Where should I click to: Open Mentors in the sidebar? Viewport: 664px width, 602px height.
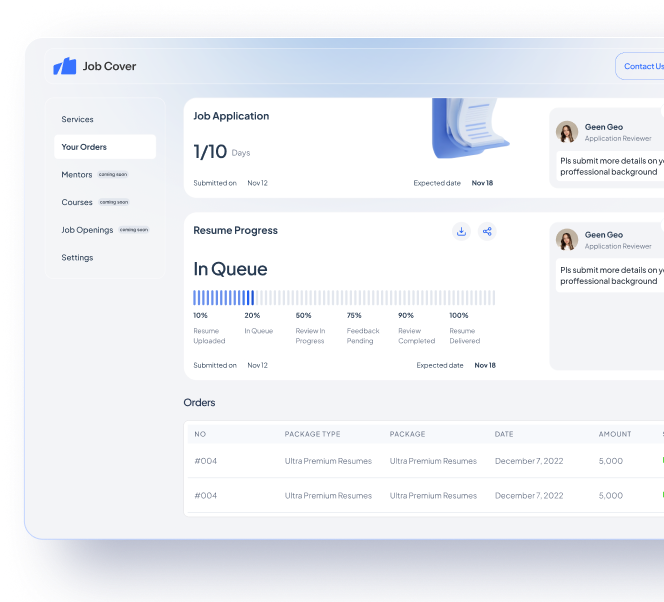coord(77,174)
